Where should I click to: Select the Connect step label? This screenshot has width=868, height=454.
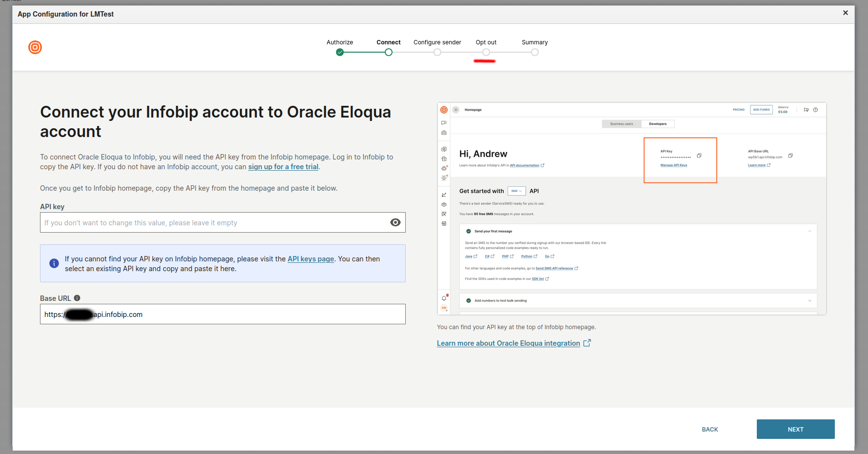tap(389, 42)
